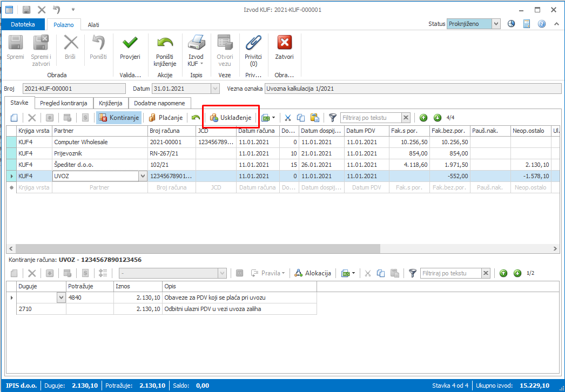565x392 pixels.
Task: Move to next item with green down arrow 4/4
Action: point(438,118)
